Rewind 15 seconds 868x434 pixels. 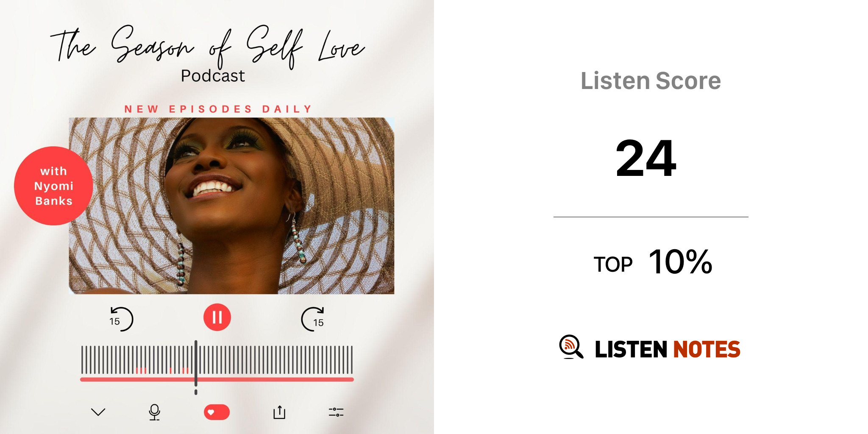click(x=121, y=319)
